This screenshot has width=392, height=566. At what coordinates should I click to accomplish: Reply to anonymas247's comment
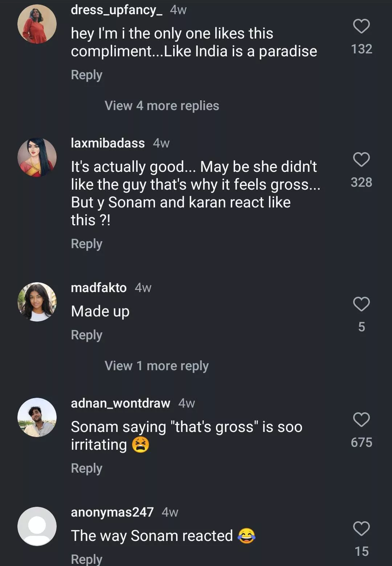click(x=86, y=559)
